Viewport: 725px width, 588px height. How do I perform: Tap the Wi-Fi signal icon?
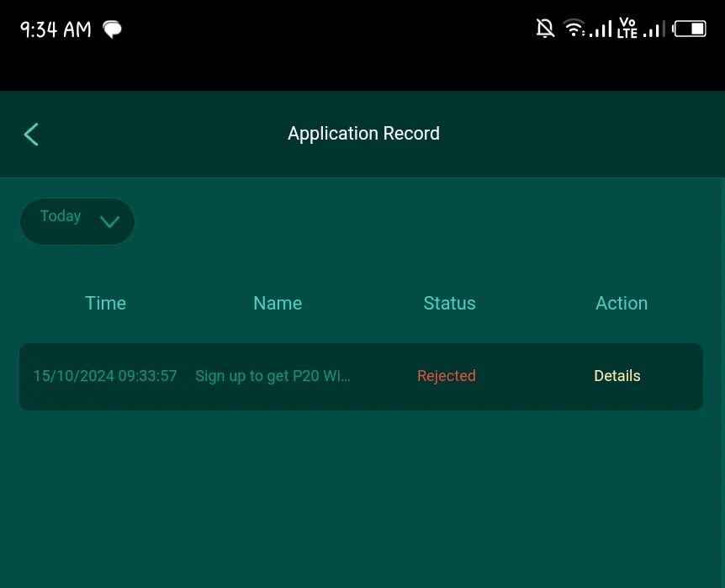(574, 28)
